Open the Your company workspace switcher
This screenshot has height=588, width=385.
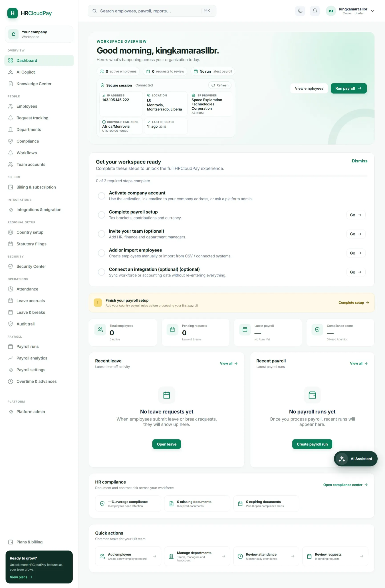pyautogui.click(x=39, y=34)
